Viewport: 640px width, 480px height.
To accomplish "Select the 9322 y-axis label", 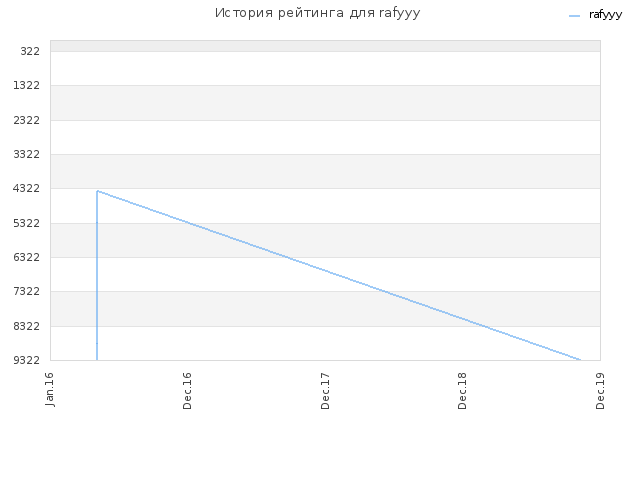I will point(27,360).
